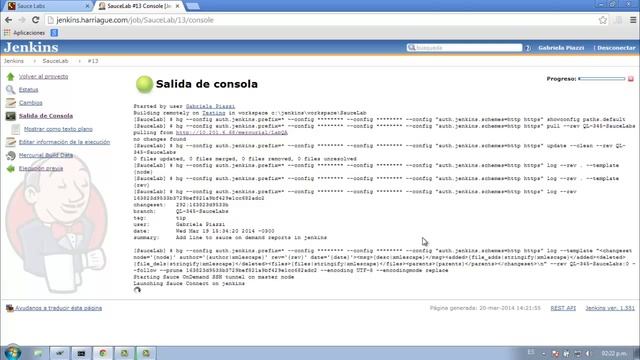Open the REST API footer link
This screenshot has height=360, width=640.
[563, 308]
